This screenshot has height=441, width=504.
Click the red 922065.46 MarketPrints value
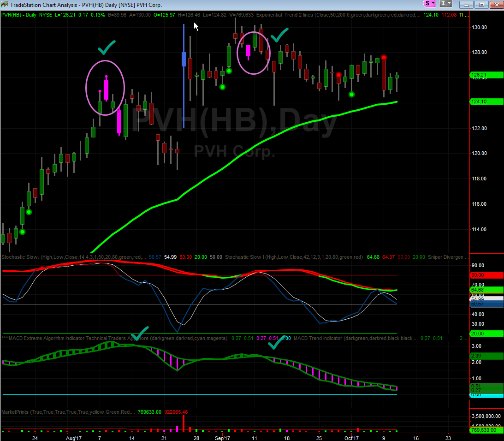(176, 412)
